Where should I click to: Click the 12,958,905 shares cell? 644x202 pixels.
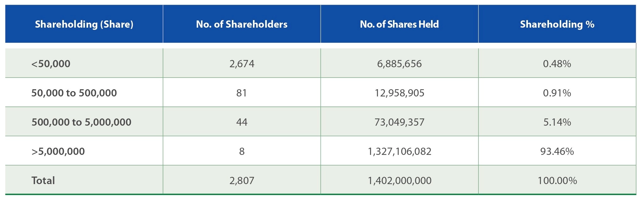coord(399,93)
